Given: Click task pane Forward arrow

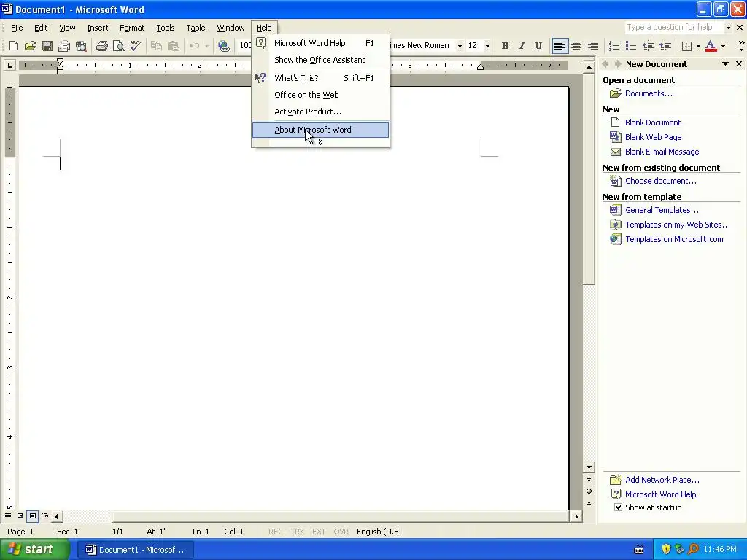Looking at the screenshot, I should tap(617, 64).
